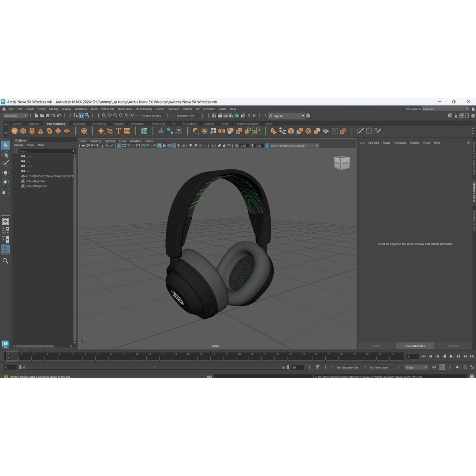Toggle smooth shade all cube in viewport
Image resolution: width=476 pixels, height=476 pixels.
point(160,146)
